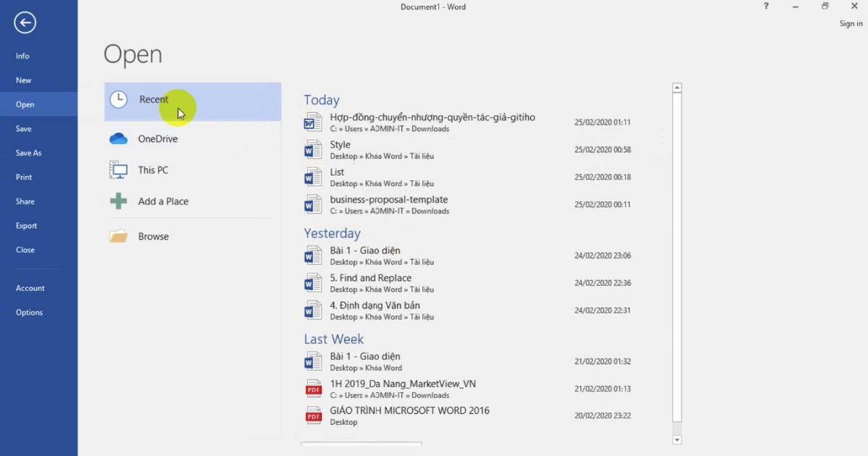Open the GIÁO TRÌNH MICROSOFT WORD 2016 PDF
This screenshot has height=456, width=868.
(409, 411)
